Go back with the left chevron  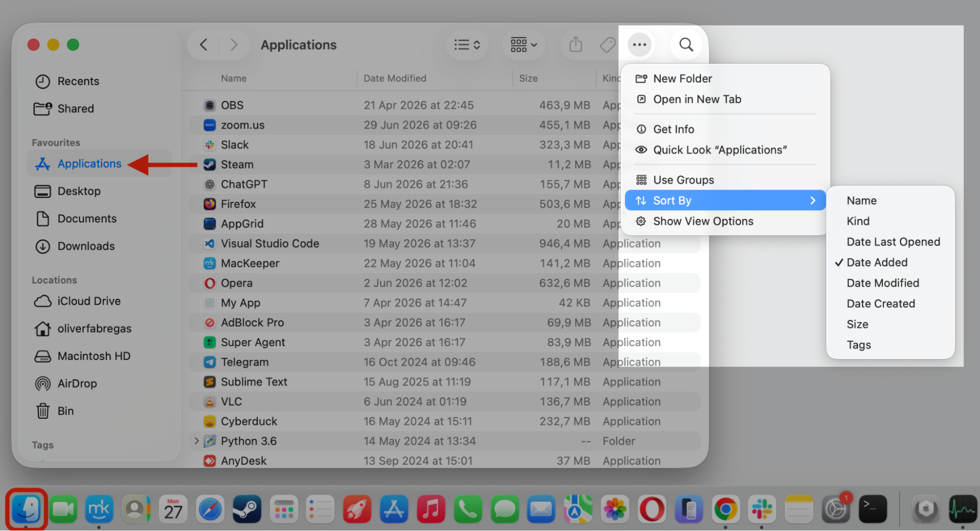click(x=203, y=45)
